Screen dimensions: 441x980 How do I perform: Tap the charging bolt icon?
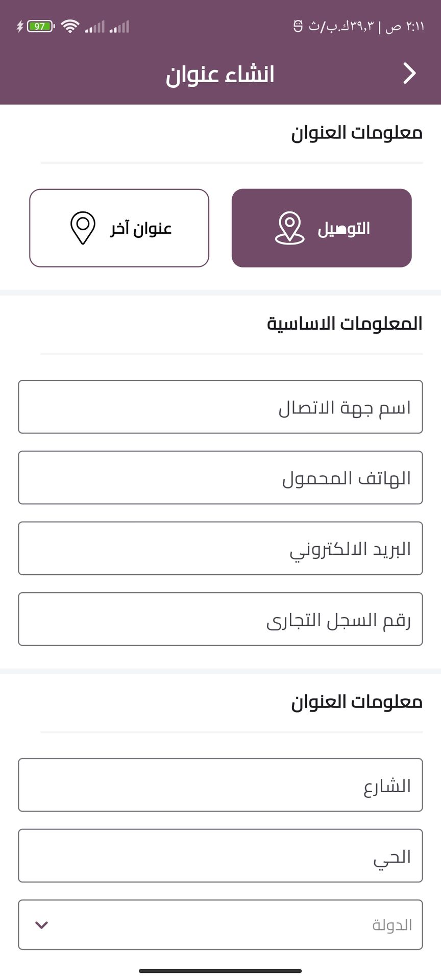(20, 26)
